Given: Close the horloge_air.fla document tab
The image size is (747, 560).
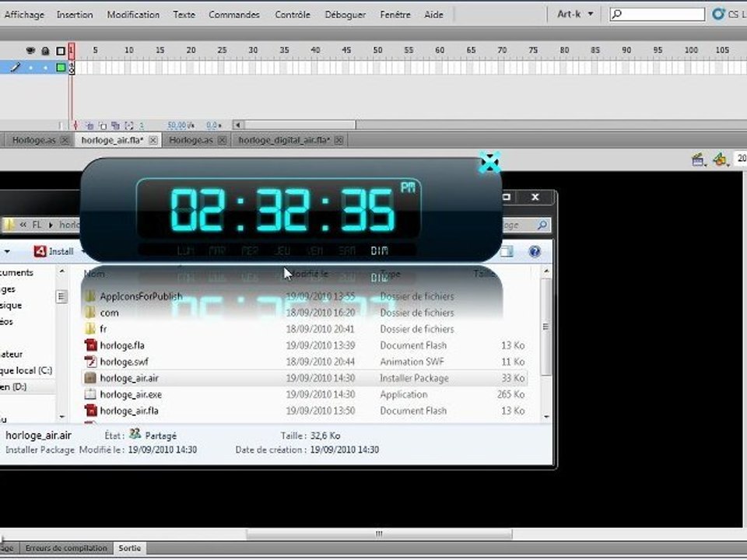Looking at the screenshot, I should point(153,141).
